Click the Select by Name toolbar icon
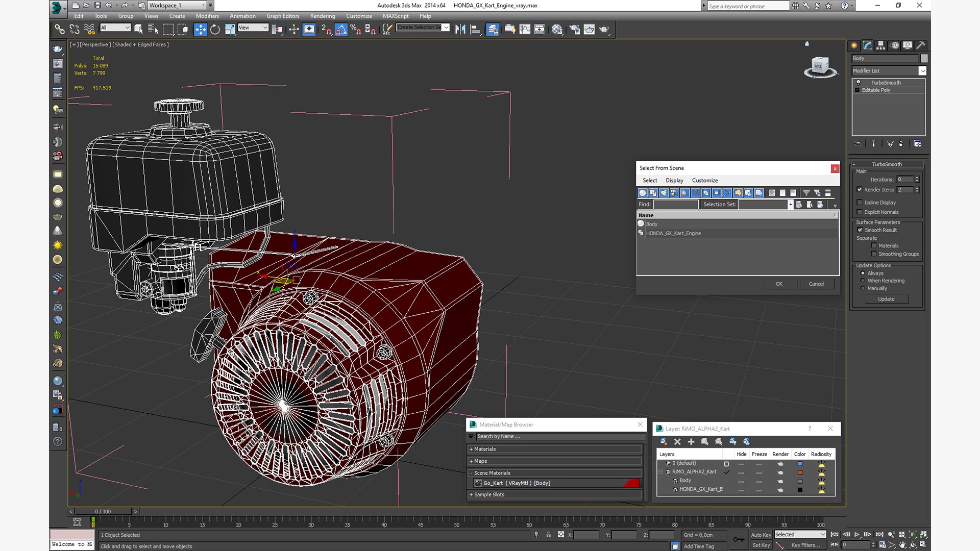 pyautogui.click(x=153, y=30)
